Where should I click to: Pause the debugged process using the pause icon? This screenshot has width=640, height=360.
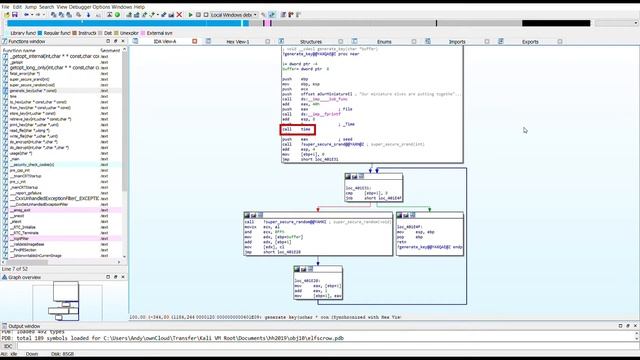pyautogui.click(x=198, y=15)
